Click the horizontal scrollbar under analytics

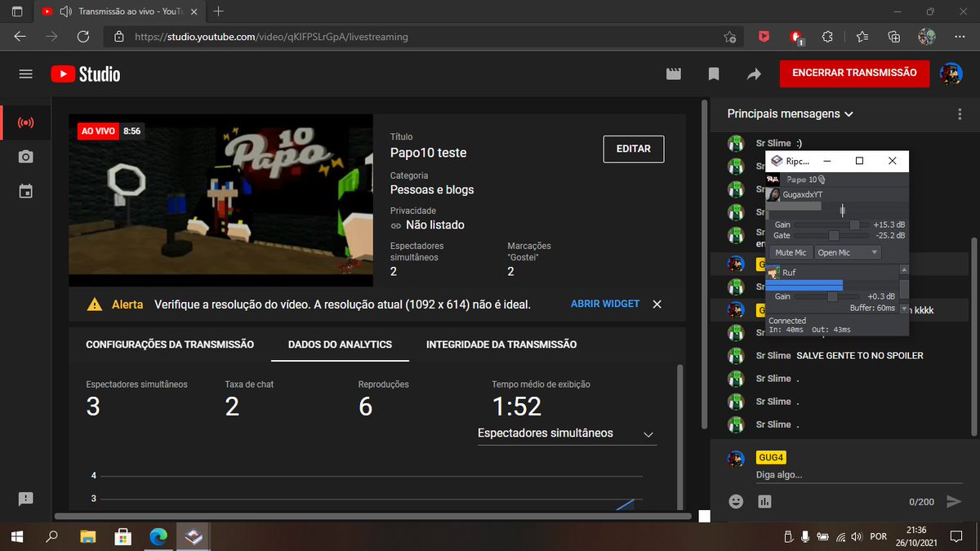(373, 516)
